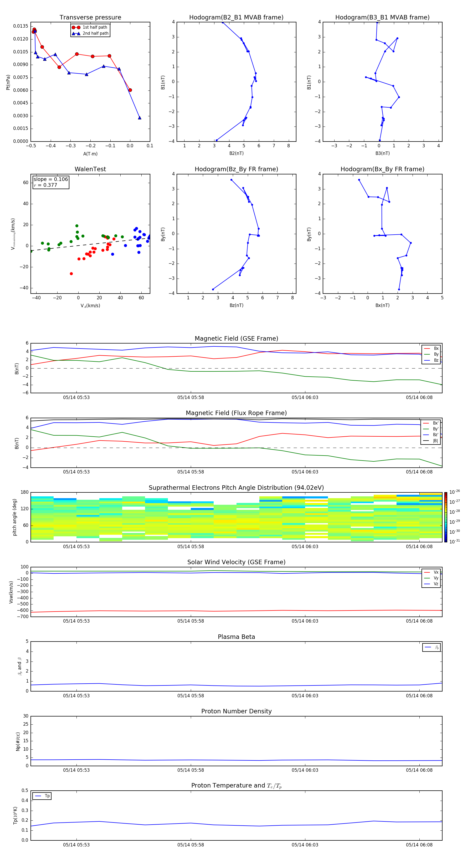Screen dimensions: 473x868
Task: Select By in the GSE magnetic field legend
Action: (431, 354)
